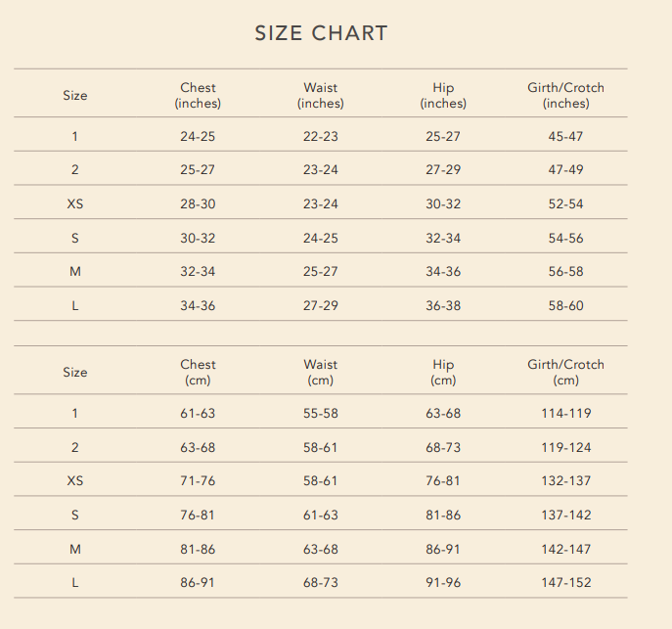Select the Waist (inches) column header
The width and height of the screenshot is (672, 629).
(x=321, y=95)
